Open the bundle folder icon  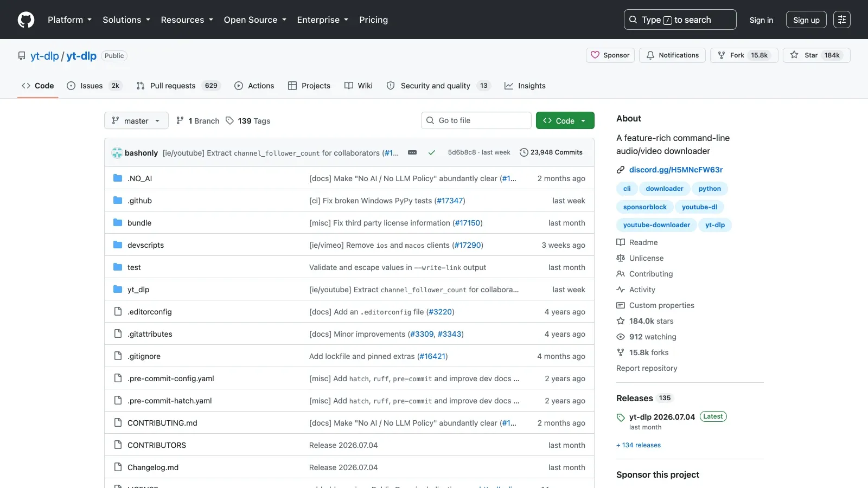pyautogui.click(x=118, y=222)
